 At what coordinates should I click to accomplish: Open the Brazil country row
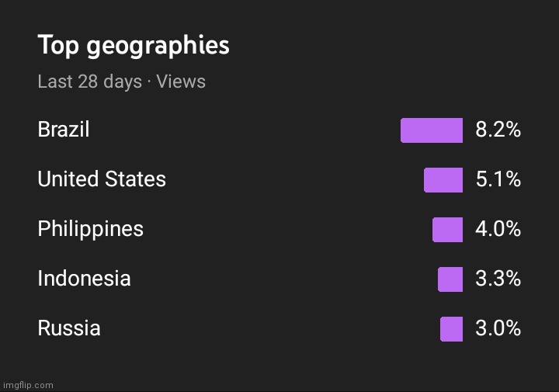279,130
